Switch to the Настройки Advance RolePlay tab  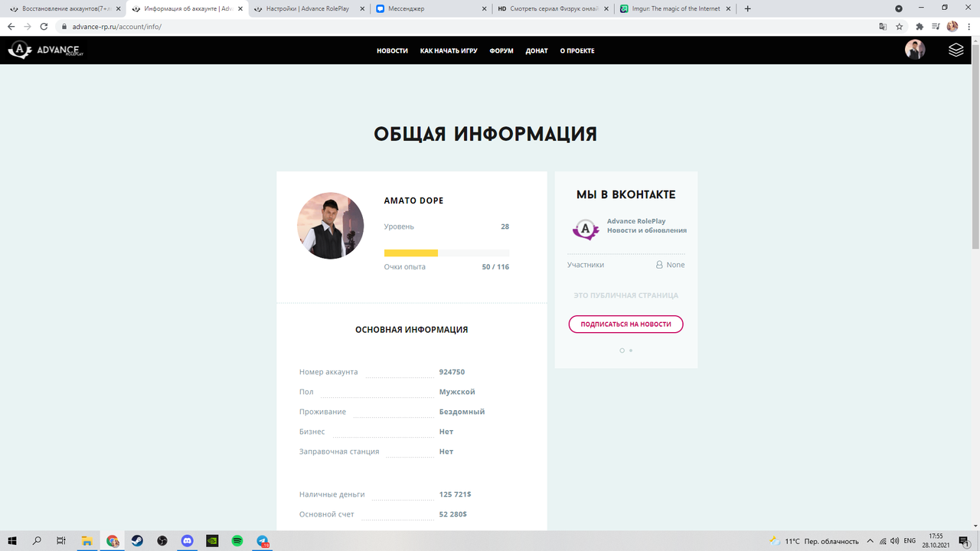pyautogui.click(x=307, y=10)
